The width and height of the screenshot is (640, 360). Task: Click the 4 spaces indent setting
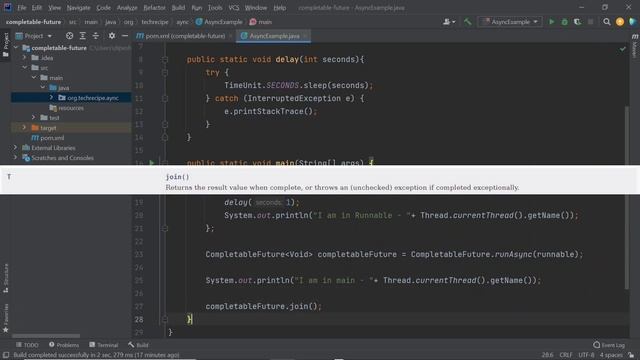[x=611, y=355]
